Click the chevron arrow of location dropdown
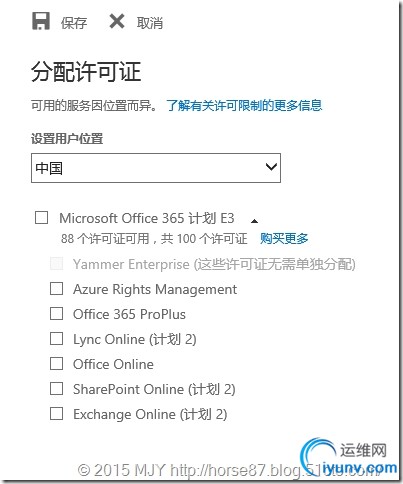The image size is (403, 484). pyautogui.click(x=271, y=166)
